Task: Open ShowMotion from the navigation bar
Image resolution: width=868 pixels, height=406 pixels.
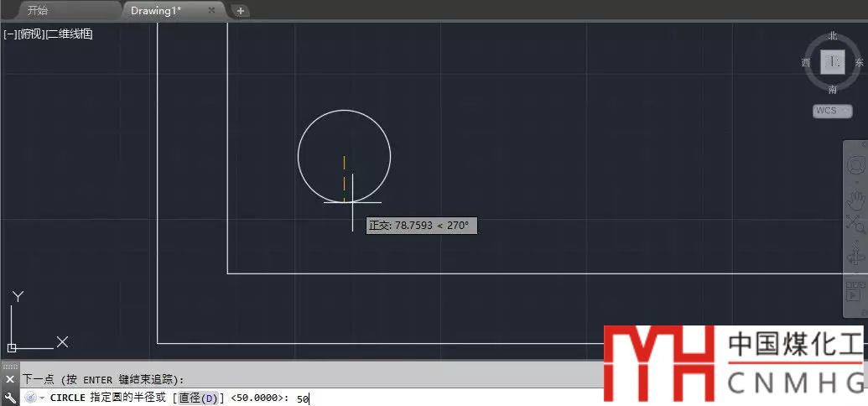Action: click(855, 292)
